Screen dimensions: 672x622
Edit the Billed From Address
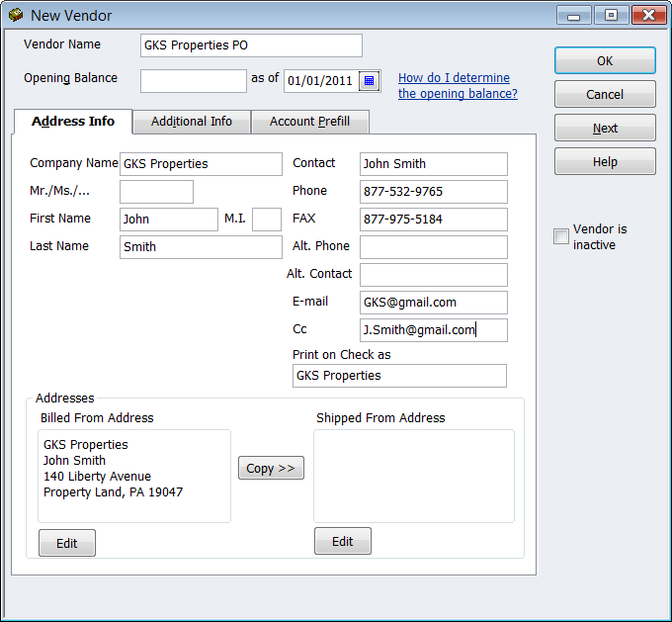tap(67, 543)
